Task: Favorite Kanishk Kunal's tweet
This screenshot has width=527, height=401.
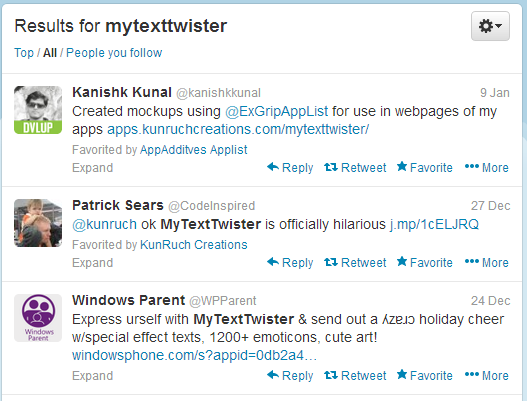Action: pyautogui.click(x=424, y=167)
